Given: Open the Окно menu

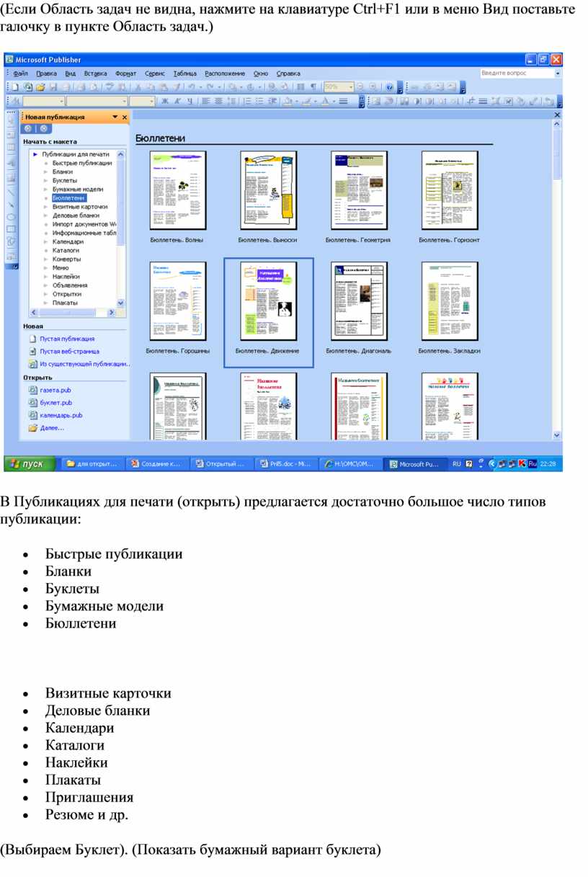Looking at the screenshot, I should pos(261,74).
